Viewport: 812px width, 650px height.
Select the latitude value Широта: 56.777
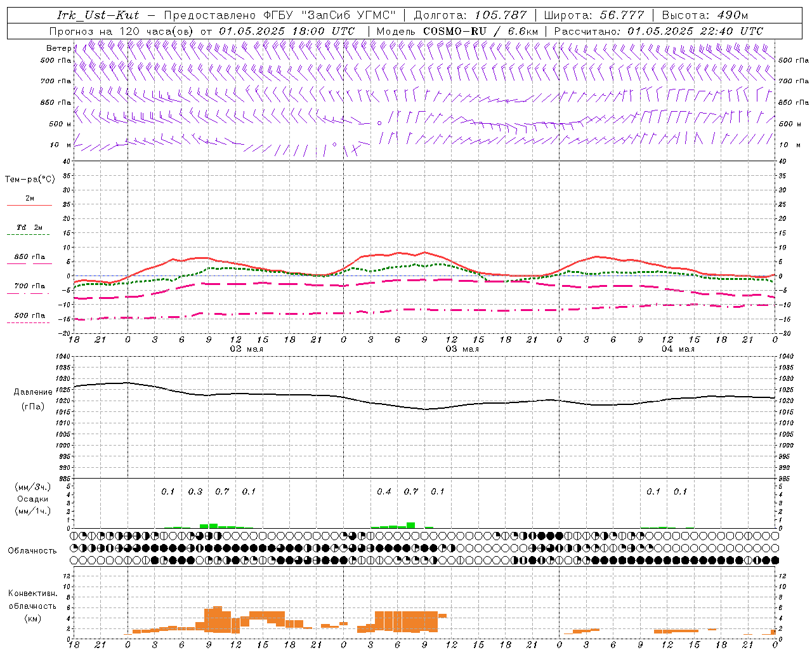click(x=594, y=15)
